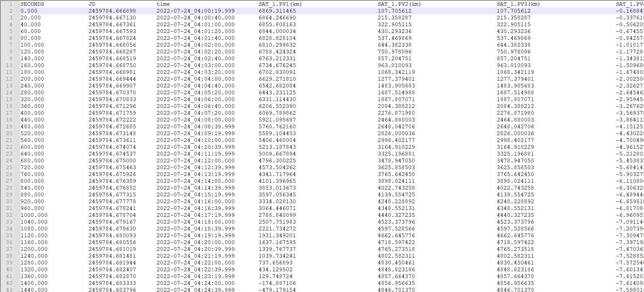644x292 pixels.
Task: Click timestamp 2022-07-24_04:22:00.000
Action: [x=196, y=263]
